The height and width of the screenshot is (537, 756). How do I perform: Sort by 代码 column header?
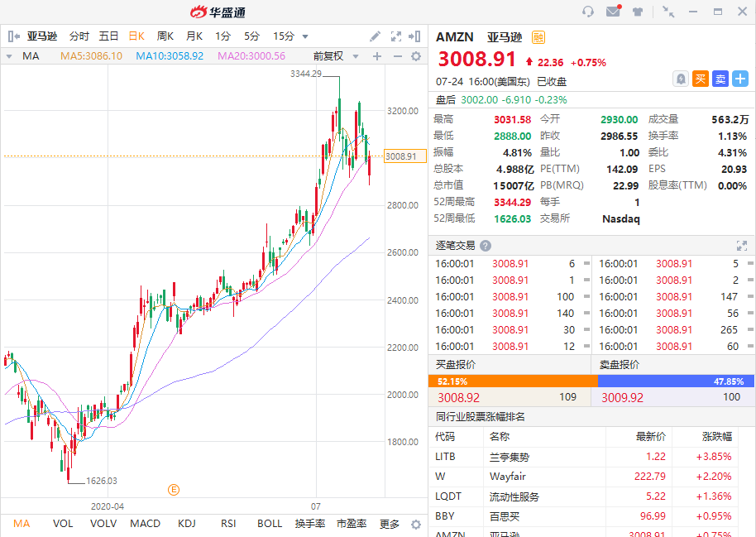(x=444, y=437)
